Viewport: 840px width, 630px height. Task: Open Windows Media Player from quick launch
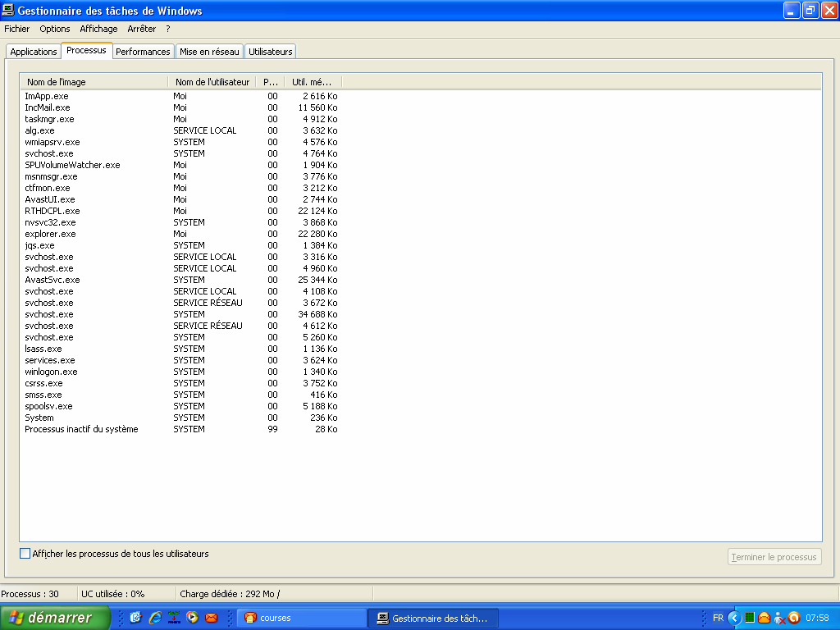pyautogui.click(x=192, y=618)
